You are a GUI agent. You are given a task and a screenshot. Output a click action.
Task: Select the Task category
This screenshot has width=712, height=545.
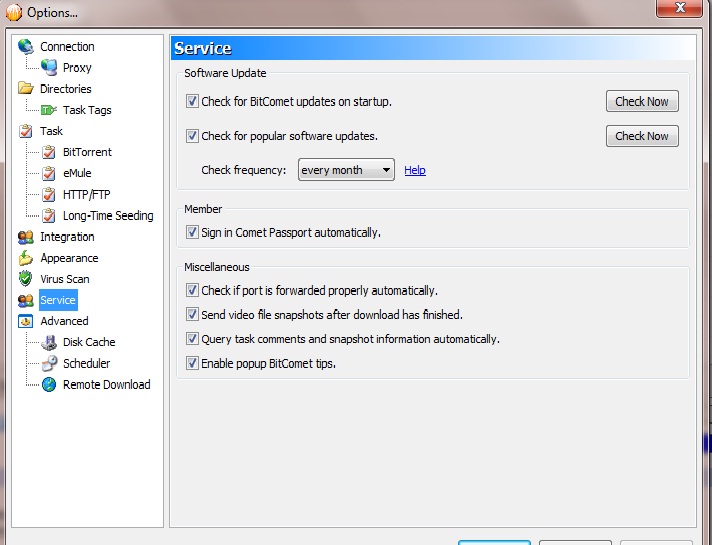click(51, 131)
